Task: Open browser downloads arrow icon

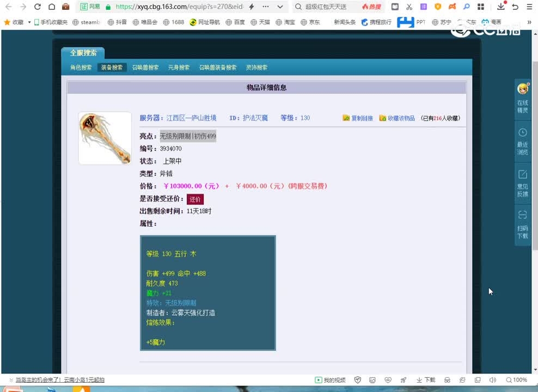Action: tap(501, 6)
